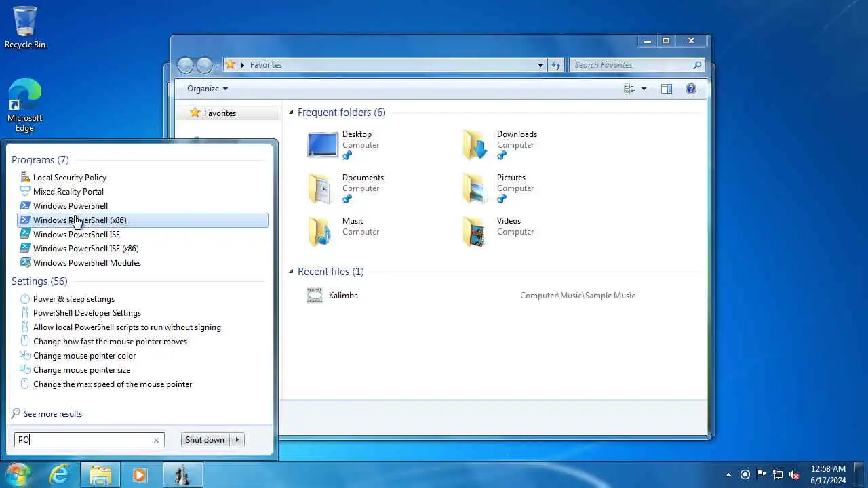Collapse the Frequent folders group
This screenshot has height=488, width=868.
[x=292, y=113]
